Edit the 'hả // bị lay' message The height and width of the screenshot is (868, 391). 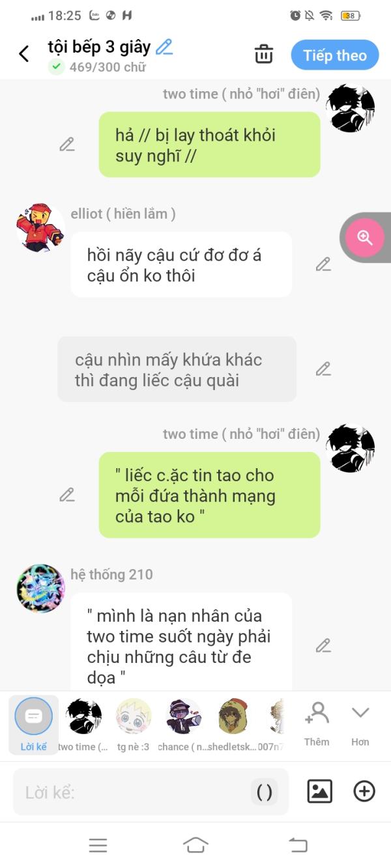67,145
